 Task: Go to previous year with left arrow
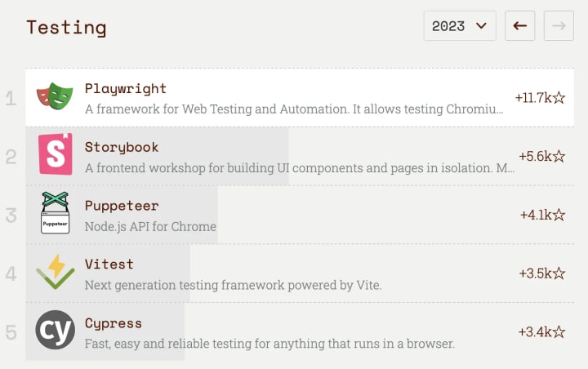tap(519, 26)
